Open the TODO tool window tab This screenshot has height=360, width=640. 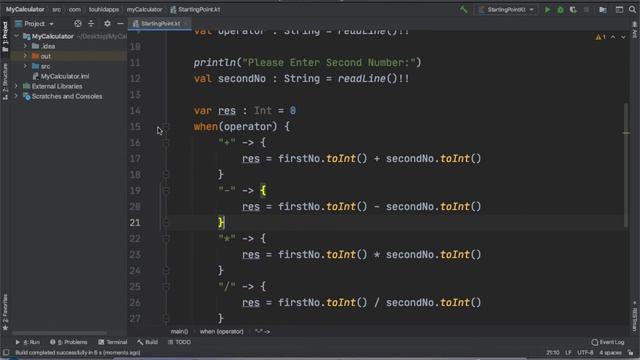pyautogui.click(x=179, y=342)
